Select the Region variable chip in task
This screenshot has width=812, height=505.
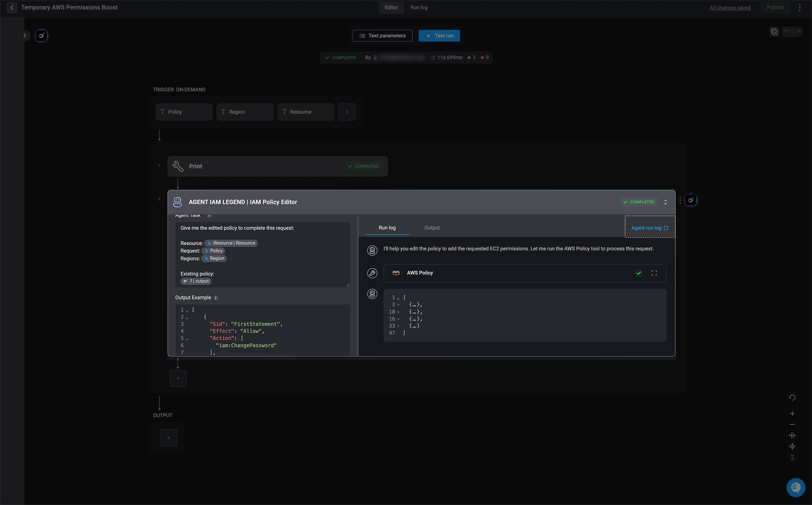click(x=214, y=258)
